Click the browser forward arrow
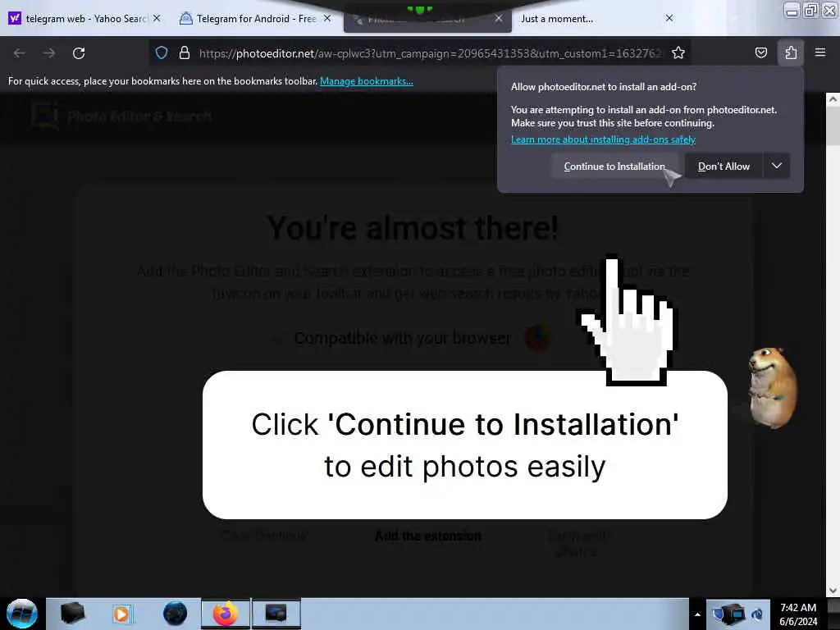Screen dimensions: 840x630 (x=49, y=53)
